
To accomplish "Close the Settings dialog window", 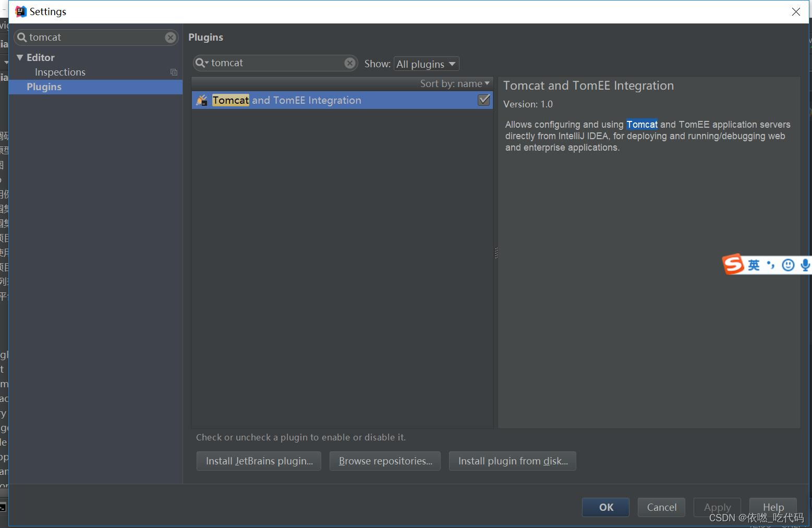I will [796, 11].
